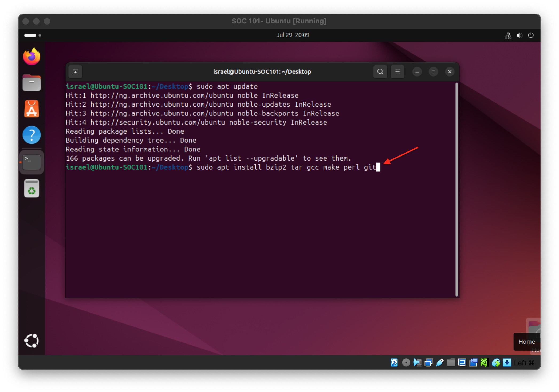Image resolution: width=559 pixels, height=392 pixels.
Task: Click the VirtualBox audio speaker-microphone icon
Action: coord(417,363)
